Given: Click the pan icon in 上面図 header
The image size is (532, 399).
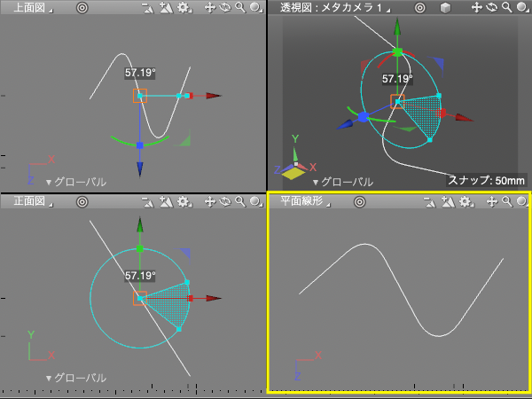Looking at the screenshot, I should point(210,7).
